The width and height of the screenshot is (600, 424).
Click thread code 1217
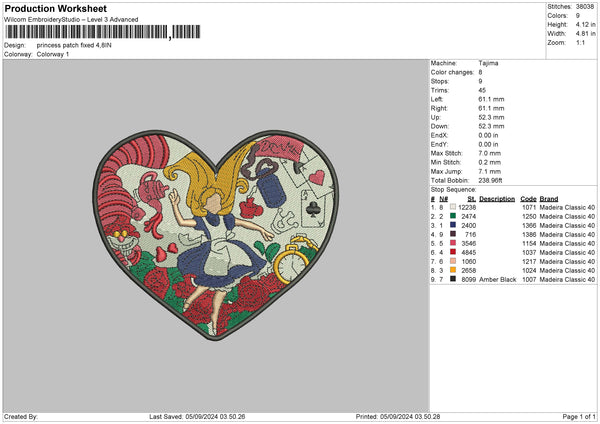tap(529, 261)
